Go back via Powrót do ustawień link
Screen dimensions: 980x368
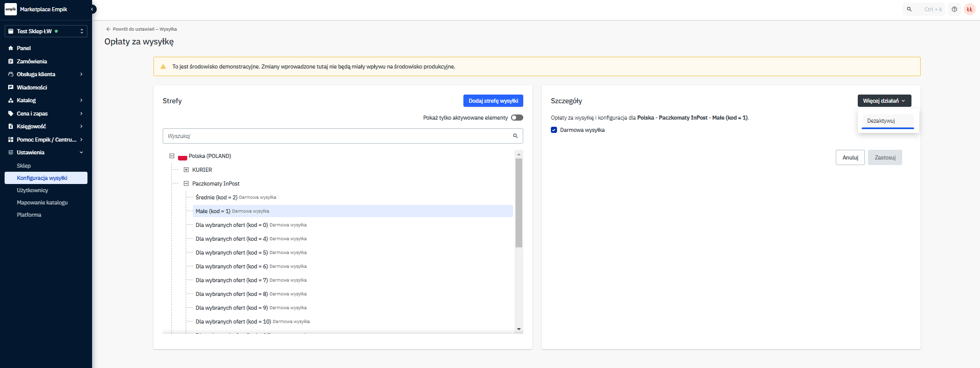pyautogui.click(x=141, y=29)
